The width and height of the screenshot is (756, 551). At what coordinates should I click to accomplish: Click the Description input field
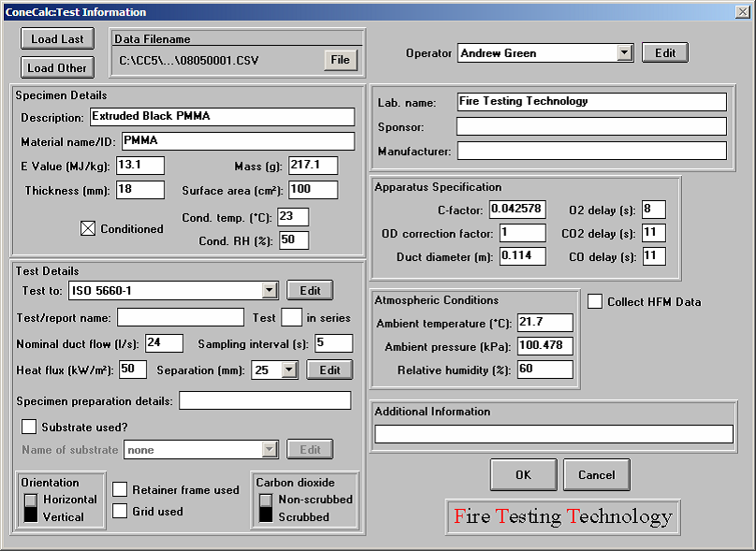pos(222,117)
